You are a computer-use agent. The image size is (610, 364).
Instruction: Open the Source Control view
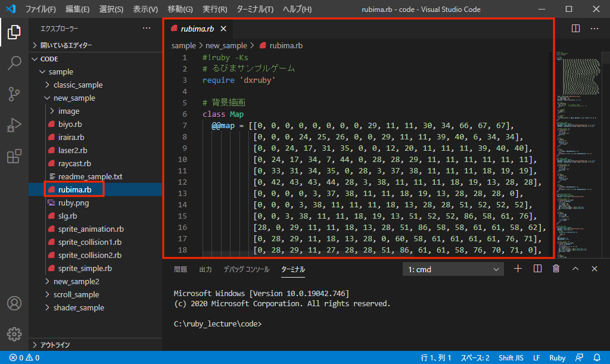point(14,94)
